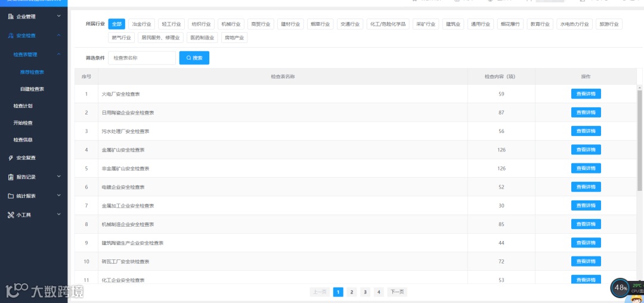
Task: Expand the 企业管理 menu chevron
Action: 58,16
